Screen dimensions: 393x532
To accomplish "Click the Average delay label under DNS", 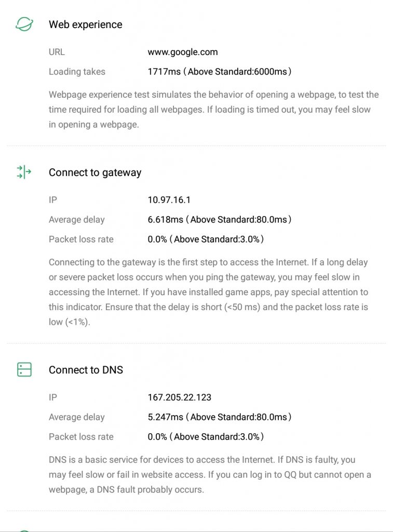I will [76, 417].
